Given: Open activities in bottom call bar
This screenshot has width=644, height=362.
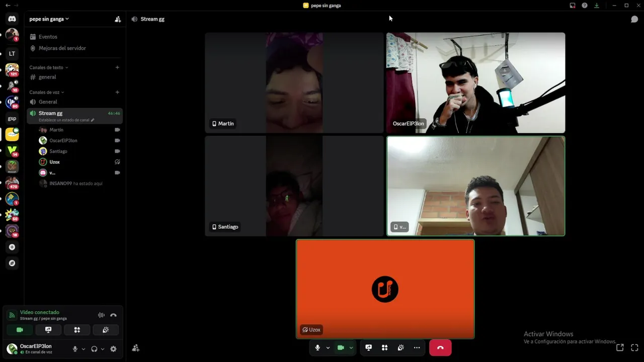Looking at the screenshot, I should (x=384, y=347).
